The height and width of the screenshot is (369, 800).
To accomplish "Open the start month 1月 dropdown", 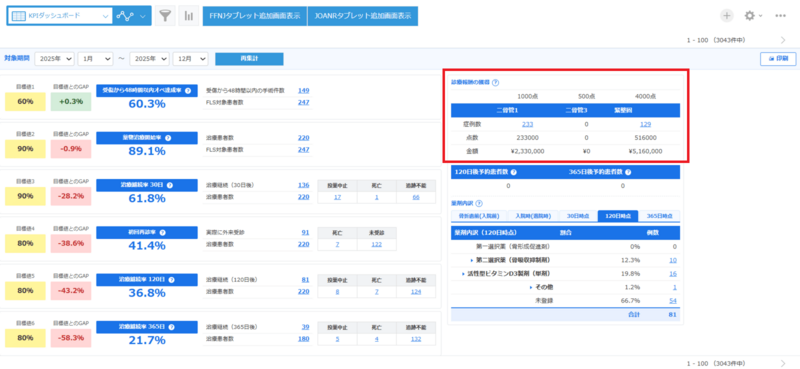I will point(95,59).
